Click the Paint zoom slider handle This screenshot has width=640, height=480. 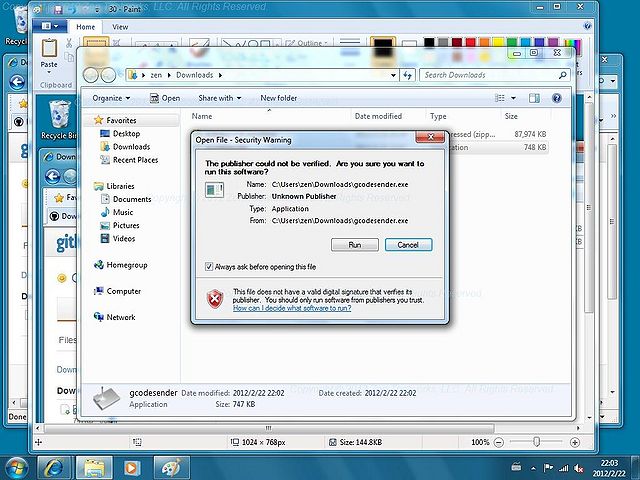pos(537,442)
